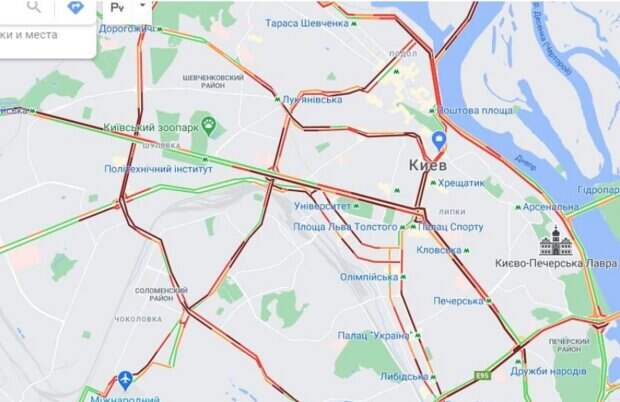Select the E95 highway shield
Viewport: 620px width, 402px height.
(483, 376)
